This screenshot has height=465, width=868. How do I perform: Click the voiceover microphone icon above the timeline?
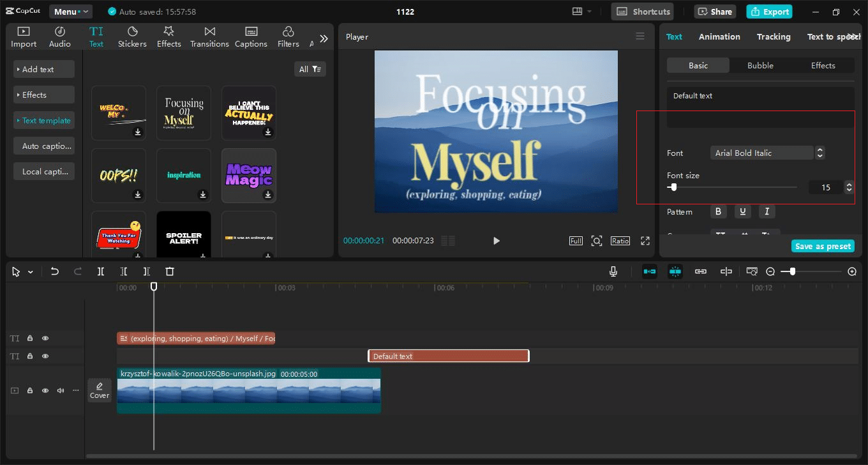point(613,271)
